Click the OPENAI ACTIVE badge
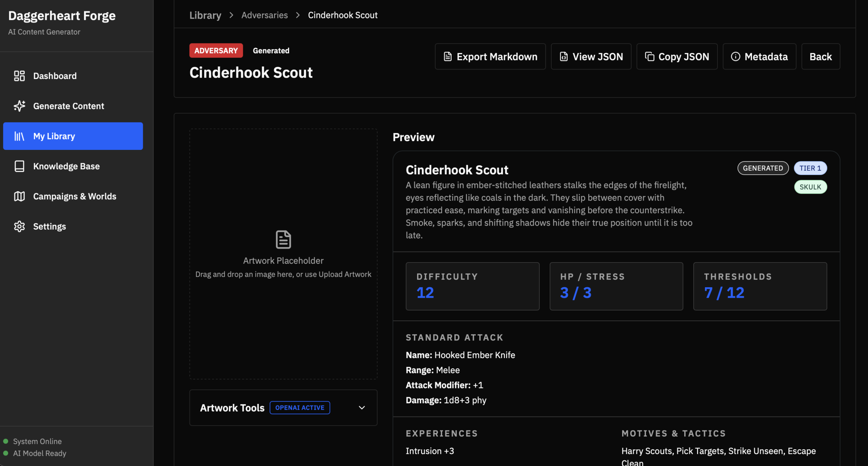The height and width of the screenshot is (466, 868). point(300,408)
